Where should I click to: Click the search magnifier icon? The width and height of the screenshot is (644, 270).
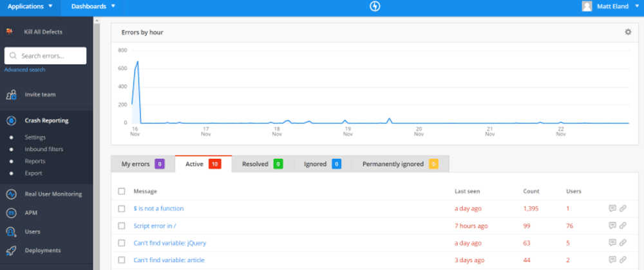[x=13, y=56]
